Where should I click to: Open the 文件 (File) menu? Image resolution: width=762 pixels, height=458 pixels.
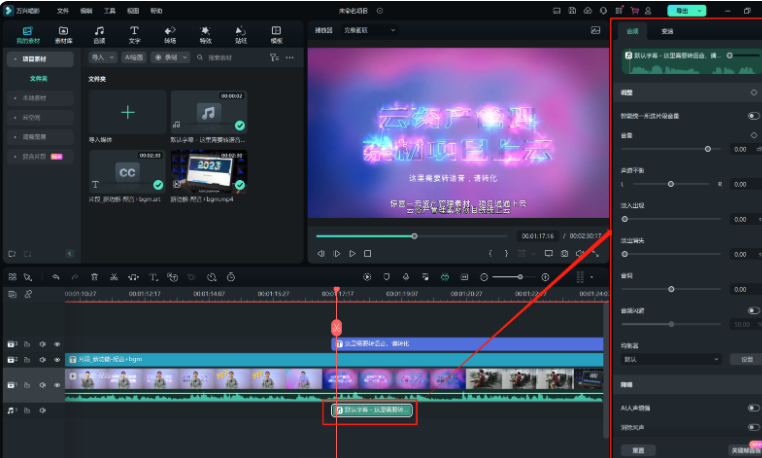63,10
